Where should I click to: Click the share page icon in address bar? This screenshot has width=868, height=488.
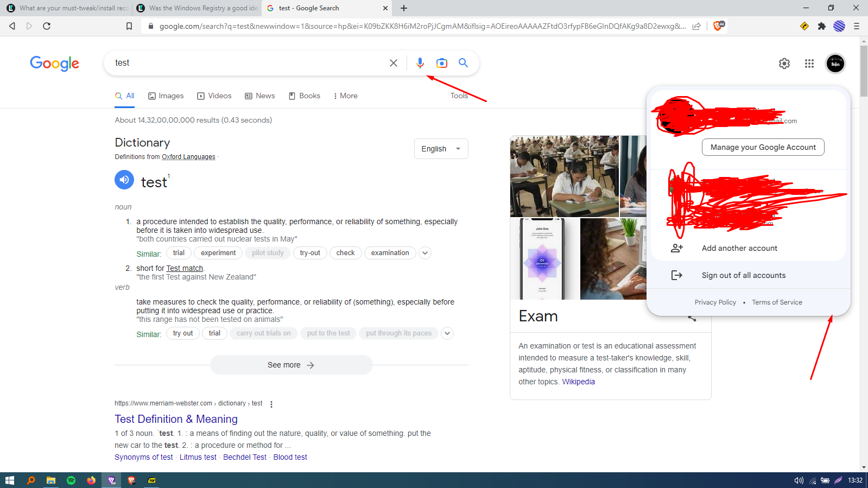tap(696, 26)
